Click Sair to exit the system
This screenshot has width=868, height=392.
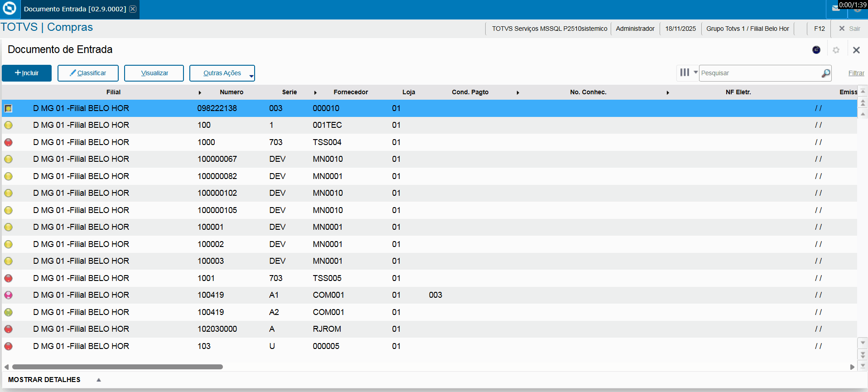pos(849,29)
